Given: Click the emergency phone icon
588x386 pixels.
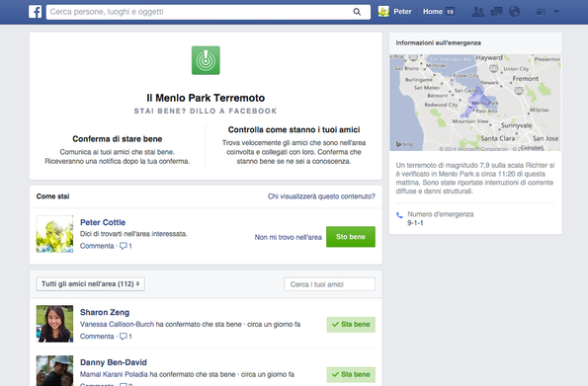Looking at the screenshot, I should coord(399,215).
